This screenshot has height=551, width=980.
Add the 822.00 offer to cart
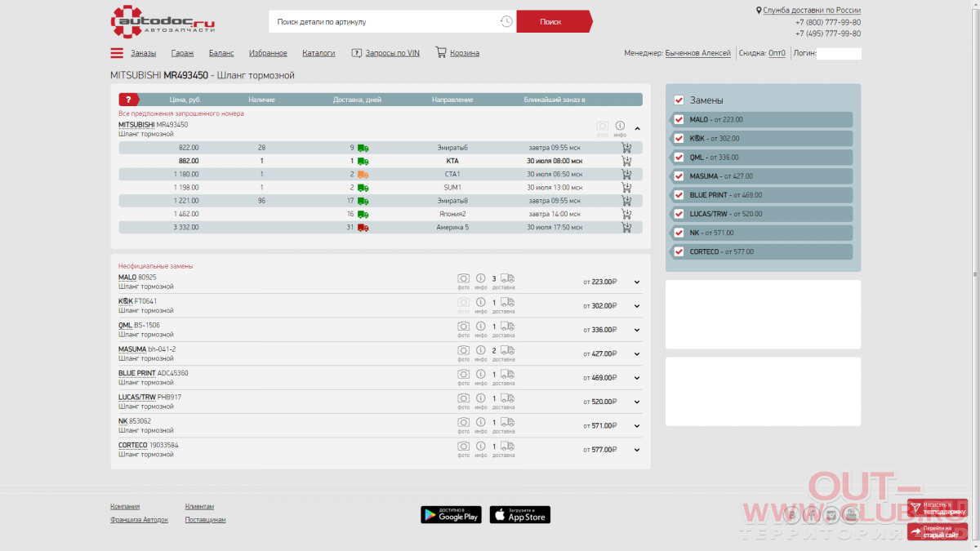coord(626,148)
